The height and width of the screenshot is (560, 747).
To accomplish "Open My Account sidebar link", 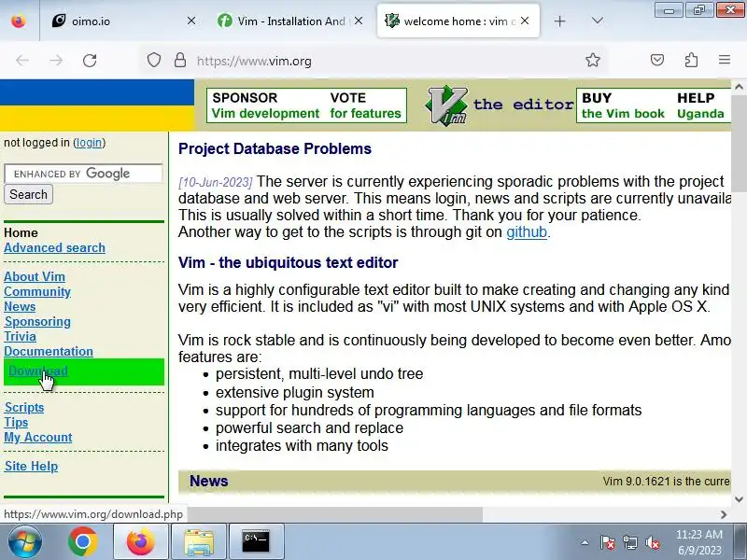I will point(38,437).
